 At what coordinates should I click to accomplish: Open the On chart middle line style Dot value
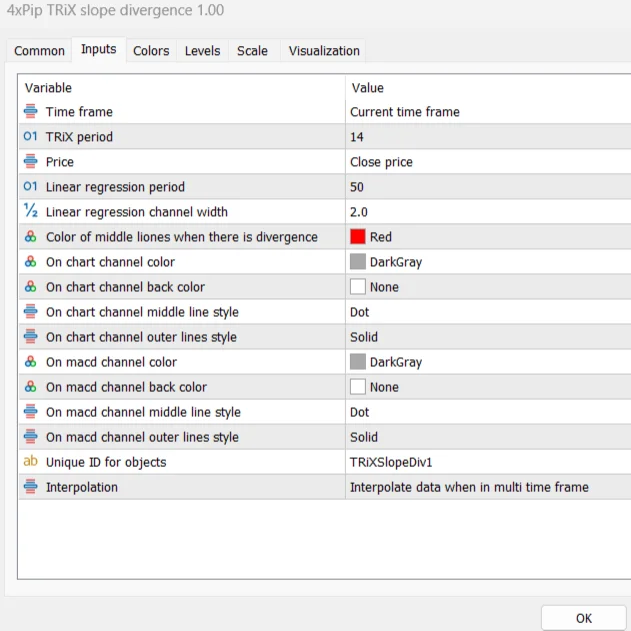coord(486,312)
